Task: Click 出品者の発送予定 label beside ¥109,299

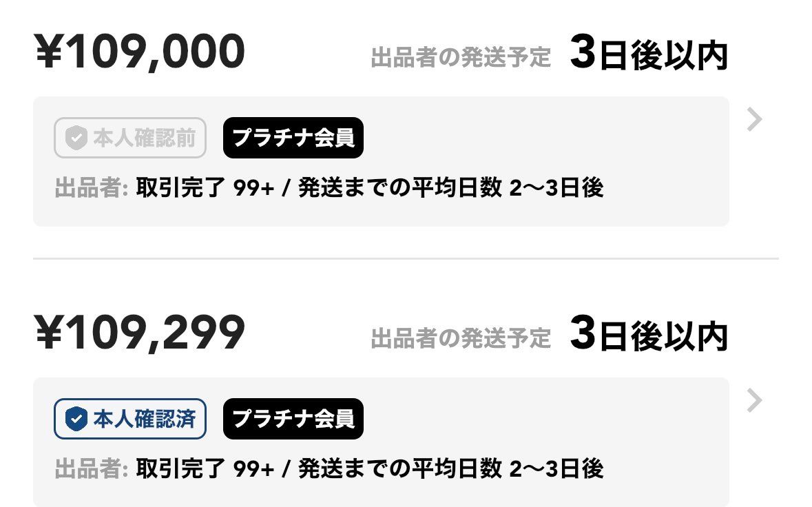Action: [461, 338]
